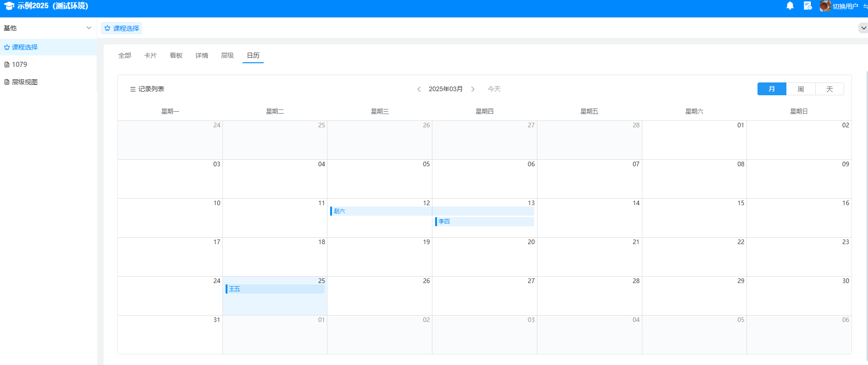The image size is (868, 365).
Task: Expand the tab bar dropdown chevron
Action: (863, 28)
